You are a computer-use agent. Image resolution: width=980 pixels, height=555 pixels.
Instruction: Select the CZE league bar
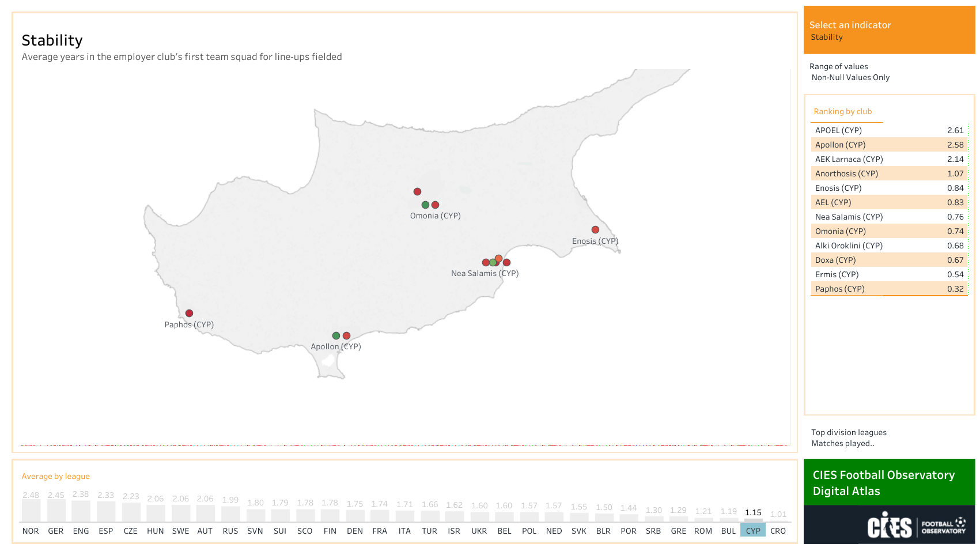tap(131, 512)
